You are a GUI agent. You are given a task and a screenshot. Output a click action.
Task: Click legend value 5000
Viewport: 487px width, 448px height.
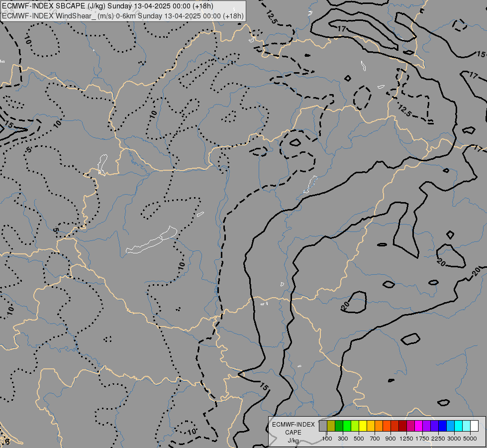(x=470, y=439)
